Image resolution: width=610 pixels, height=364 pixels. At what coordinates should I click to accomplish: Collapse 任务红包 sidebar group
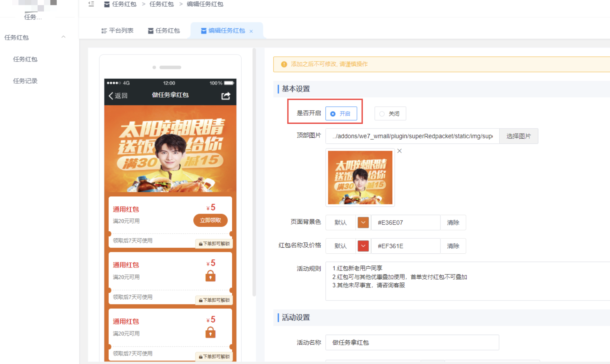click(x=63, y=37)
